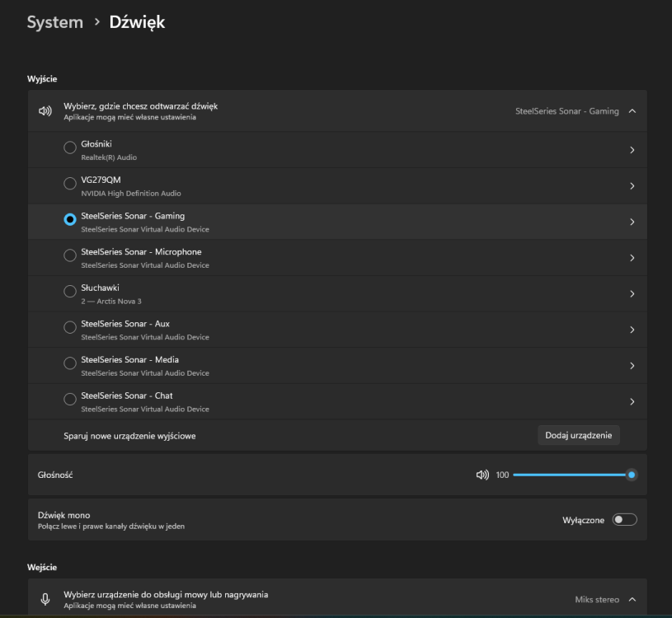Select the VG279QM radio button

70,184
